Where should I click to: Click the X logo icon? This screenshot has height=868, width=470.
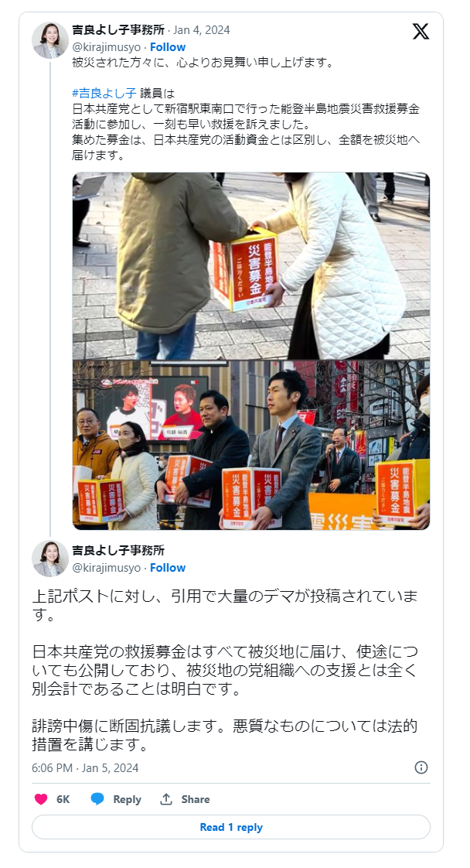point(421,32)
